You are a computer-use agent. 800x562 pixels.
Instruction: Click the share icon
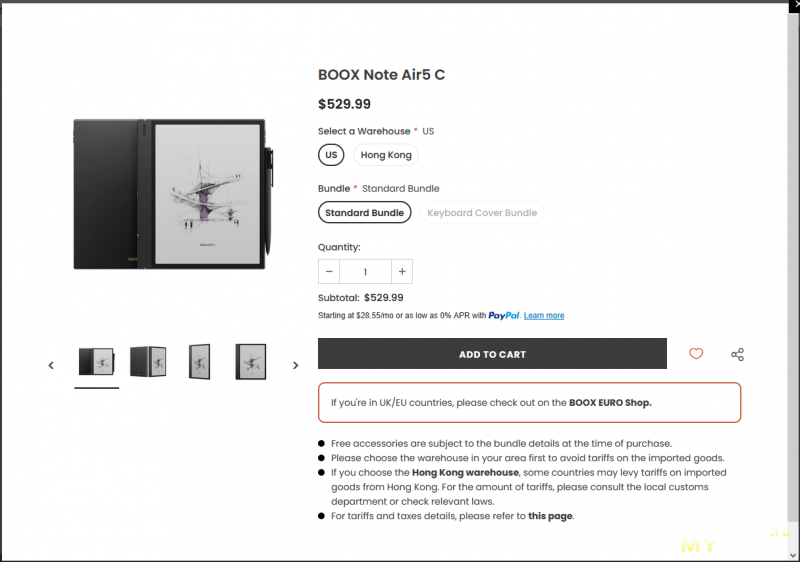(737, 354)
